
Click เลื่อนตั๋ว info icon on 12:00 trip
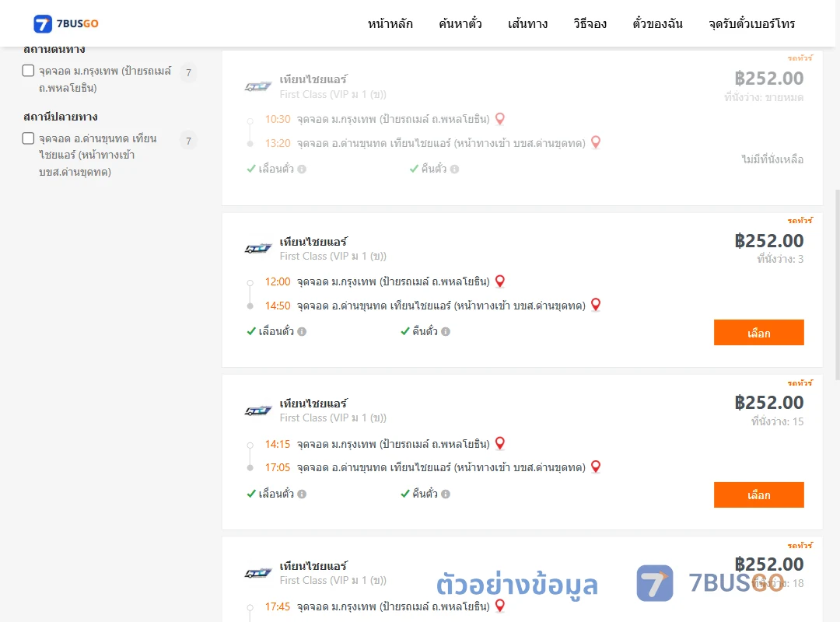302,332
